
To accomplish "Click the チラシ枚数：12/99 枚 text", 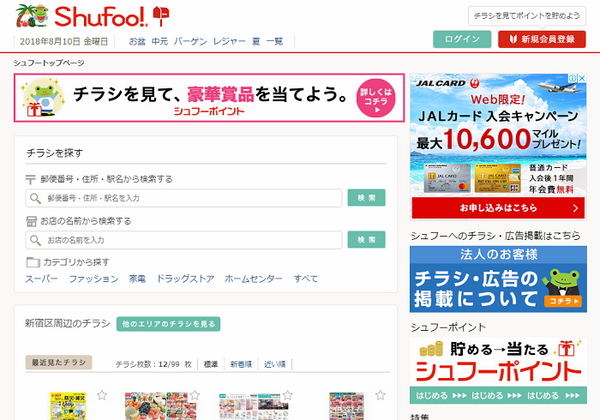I will click(x=153, y=364).
